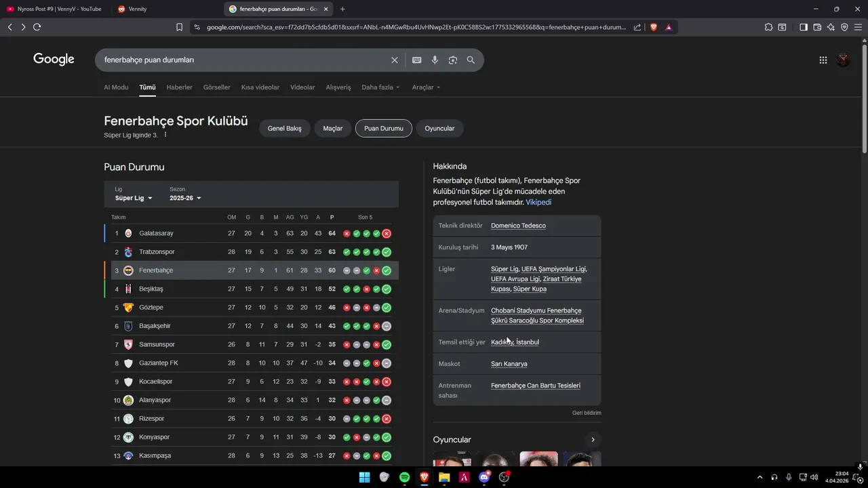Expand the Araçlar tools menu
Viewport: 868px width, 488px height.
pyautogui.click(x=426, y=87)
